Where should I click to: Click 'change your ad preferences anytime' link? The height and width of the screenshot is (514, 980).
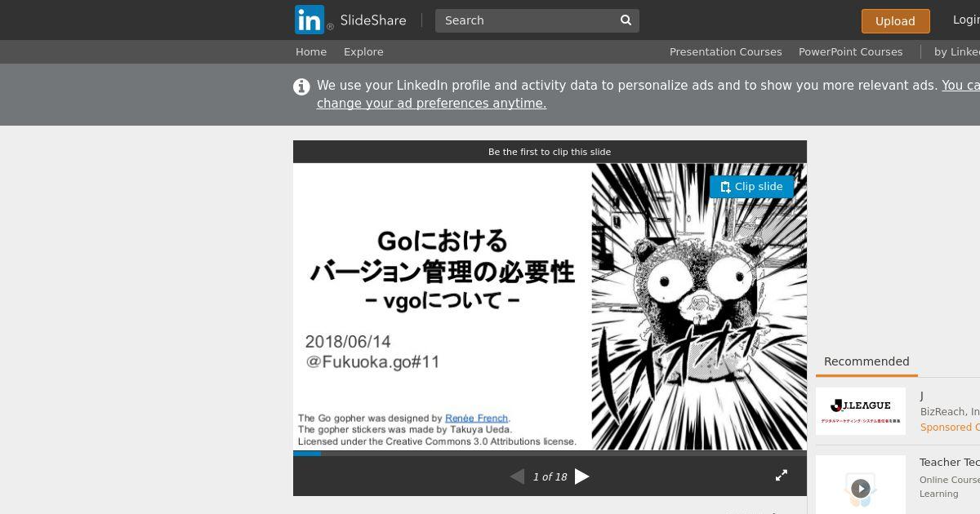431,104
